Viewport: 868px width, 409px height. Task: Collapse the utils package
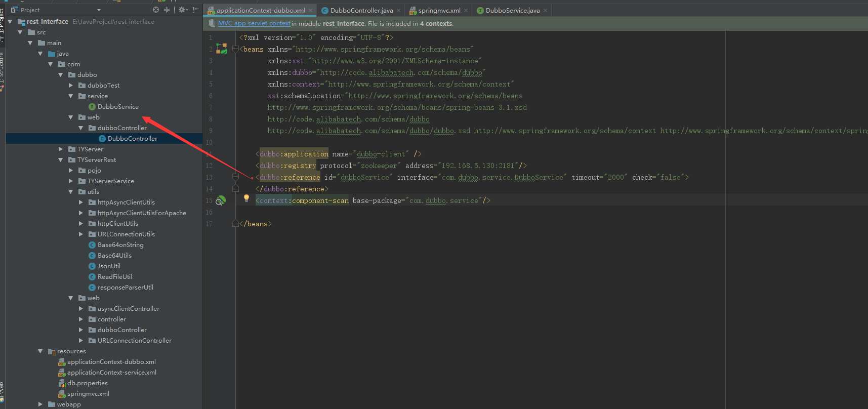(x=70, y=192)
